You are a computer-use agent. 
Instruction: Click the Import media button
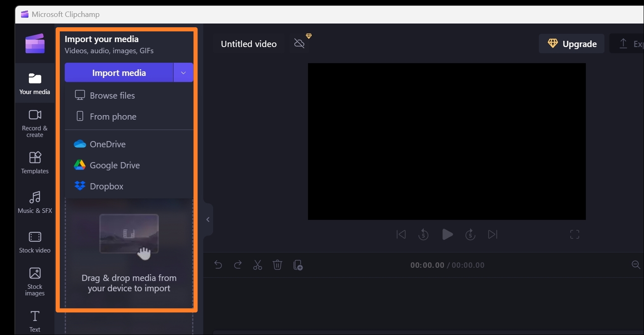pos(119,73)
